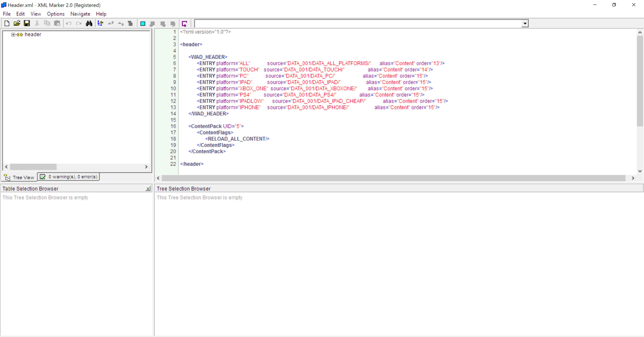
Task: Click line number 14 in gutter
Action: (173, 114)
